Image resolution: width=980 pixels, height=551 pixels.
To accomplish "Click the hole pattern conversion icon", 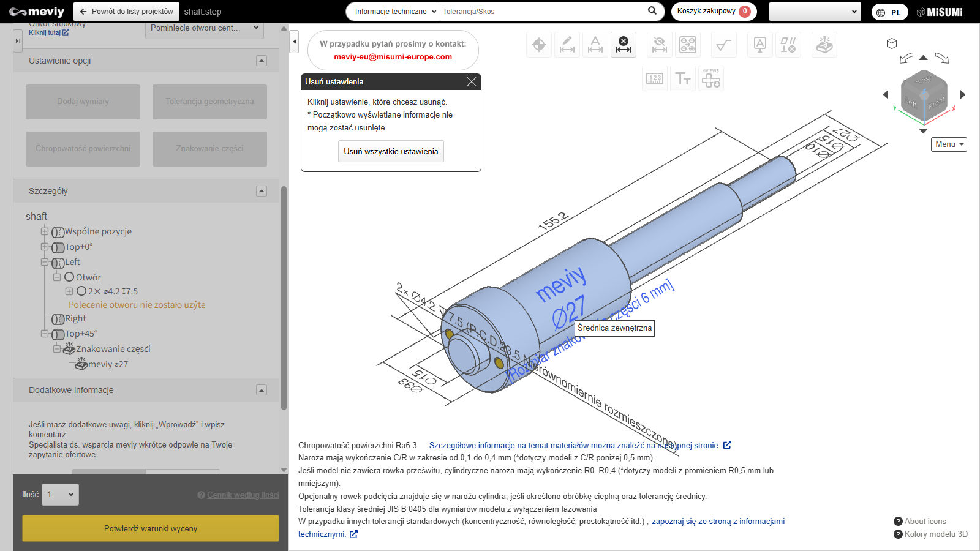I will tap(687, 45).
